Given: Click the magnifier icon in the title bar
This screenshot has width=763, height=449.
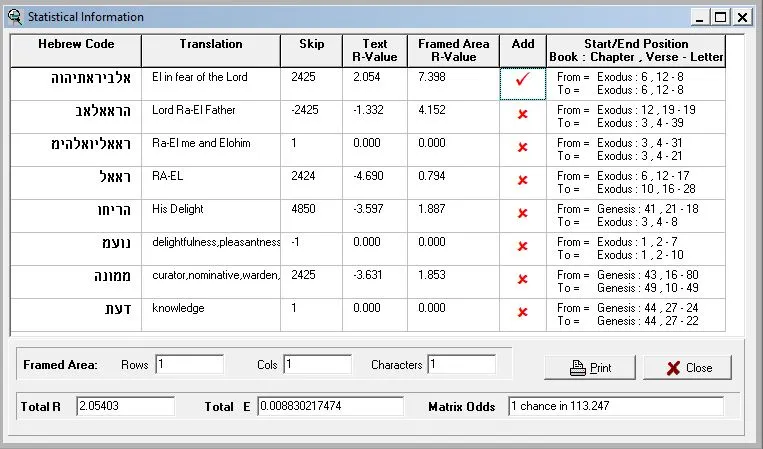Looking at the screenshot, I should [x=14, y=17].
